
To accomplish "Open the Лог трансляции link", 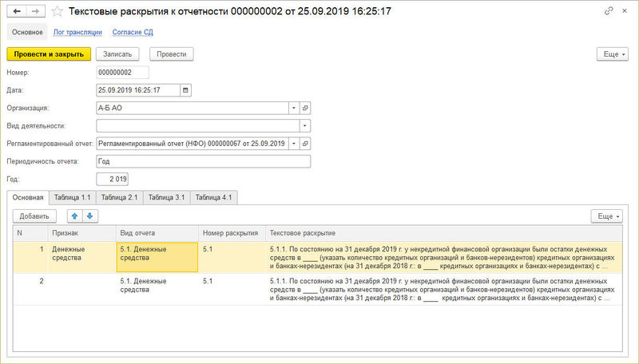I will click(77, 32).
